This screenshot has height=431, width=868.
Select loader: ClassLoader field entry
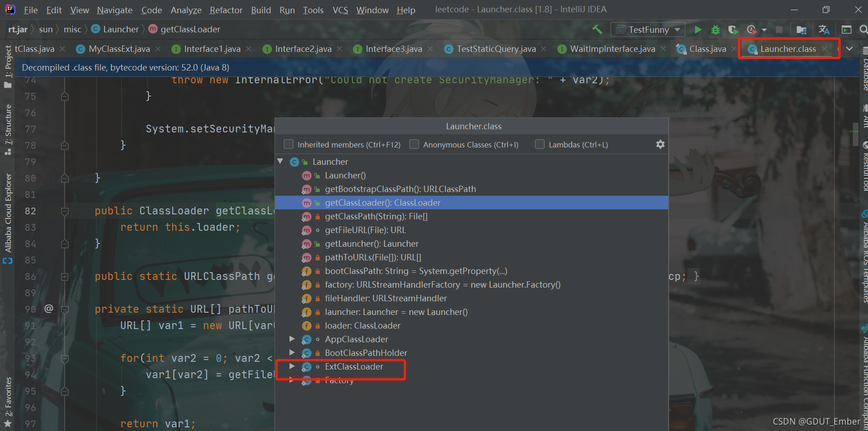[x=472, y=325]
